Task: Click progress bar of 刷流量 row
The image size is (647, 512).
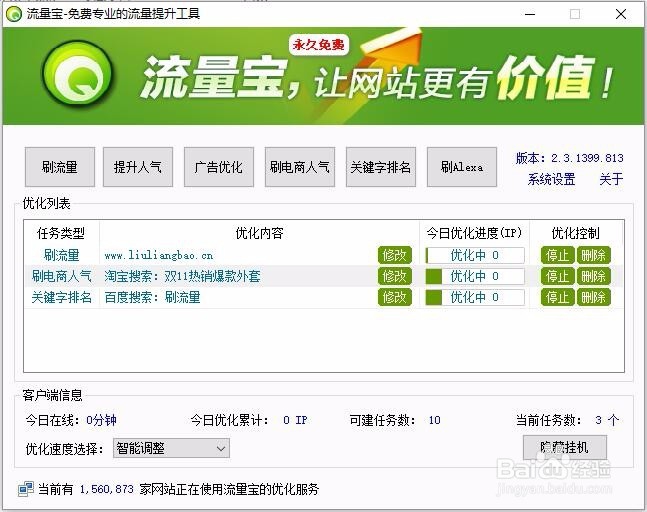Action: tap(475, 255)
